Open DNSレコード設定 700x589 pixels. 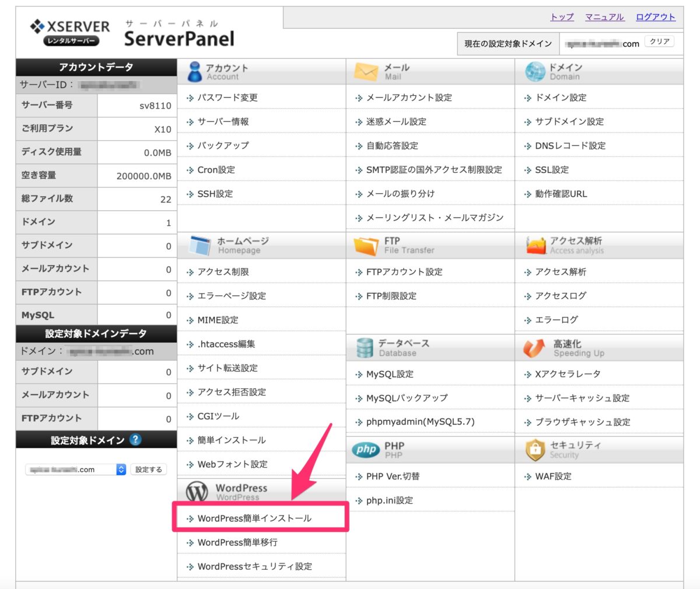pos(570,145)
